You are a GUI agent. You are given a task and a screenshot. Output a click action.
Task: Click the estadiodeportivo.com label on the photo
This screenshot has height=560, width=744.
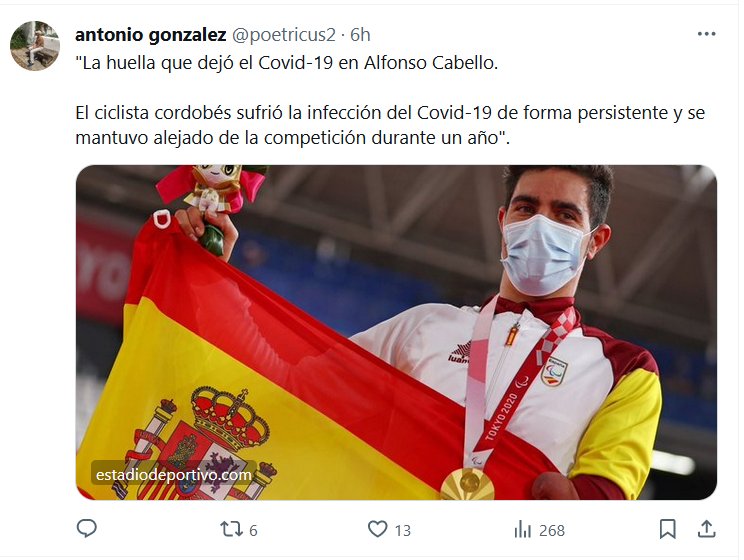coord(174,475)
